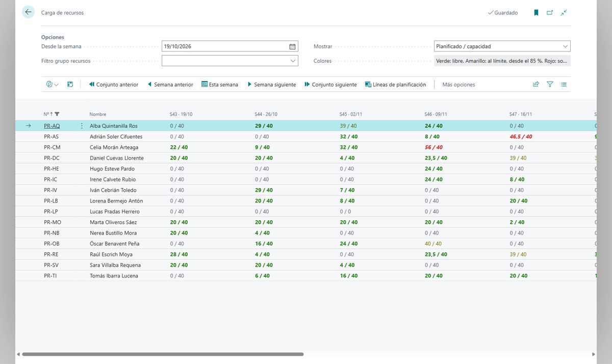This screenshot has width=612, height=364.
Task: Select the PR-NB row number
Action: 52,233
